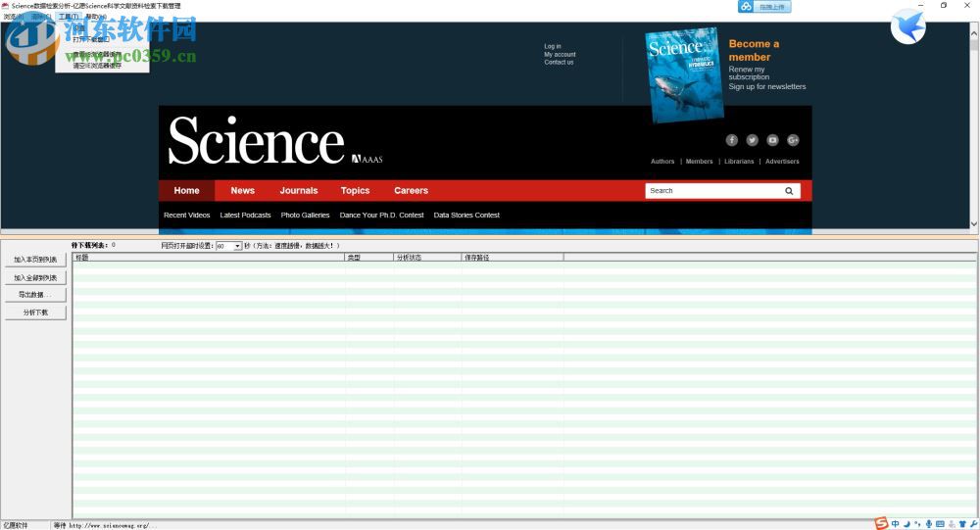Open the Photo Galleries link
980x530 pixels.
coord(305,215)
